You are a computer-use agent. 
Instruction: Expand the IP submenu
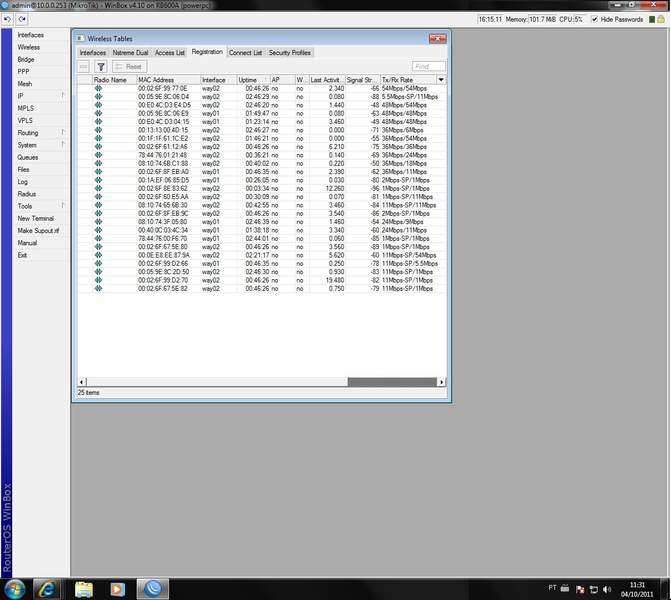(x=63, y=96)
